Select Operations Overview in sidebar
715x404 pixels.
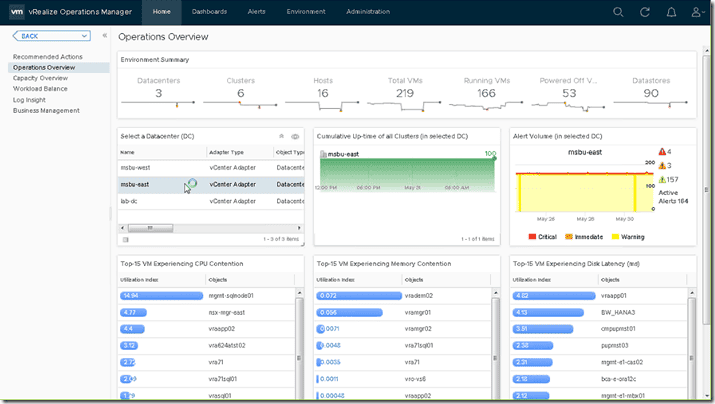59,67
